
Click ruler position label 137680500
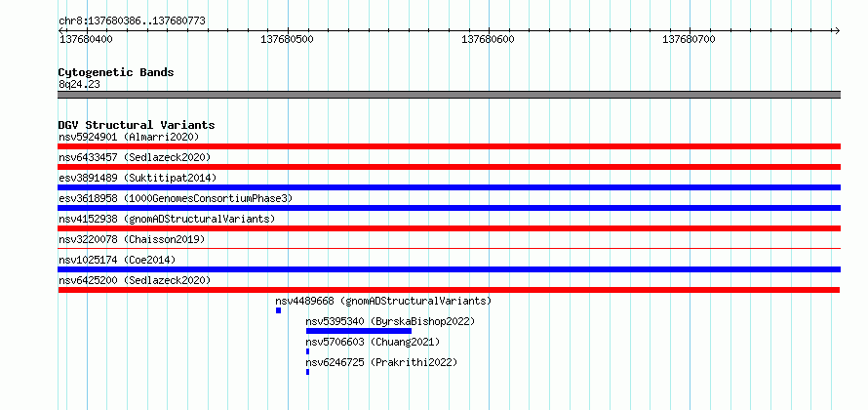point(288,39)
